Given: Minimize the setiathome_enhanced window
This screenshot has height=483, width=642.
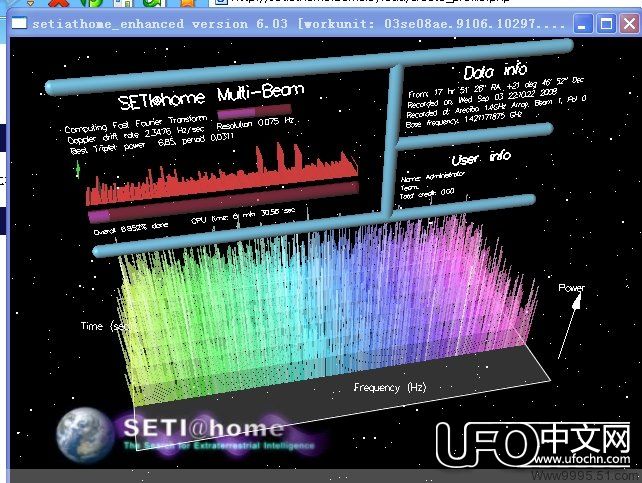Looking at the screenshot, I should [582, 24].
